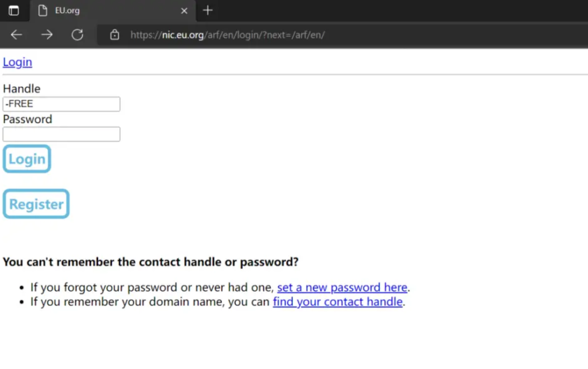View site information via lock icon
588x369 pixels.
click(115, 35)
